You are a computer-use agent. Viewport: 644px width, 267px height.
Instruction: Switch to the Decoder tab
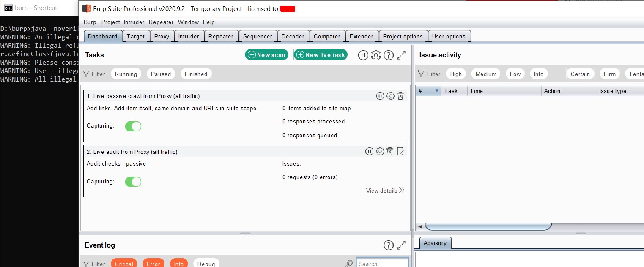click(293, 36)
